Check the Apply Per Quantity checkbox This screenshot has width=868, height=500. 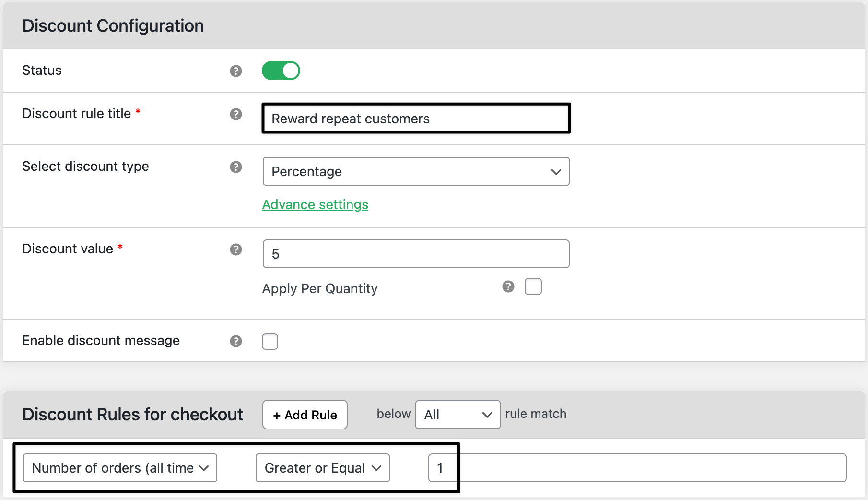click(x=533, y=286)
